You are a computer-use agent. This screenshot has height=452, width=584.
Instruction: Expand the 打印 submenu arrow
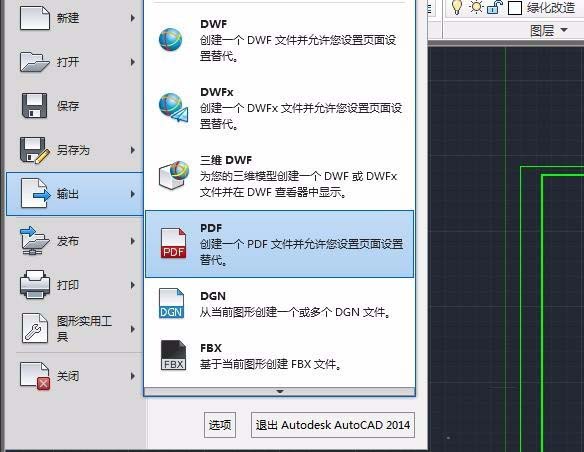point(133,285)
